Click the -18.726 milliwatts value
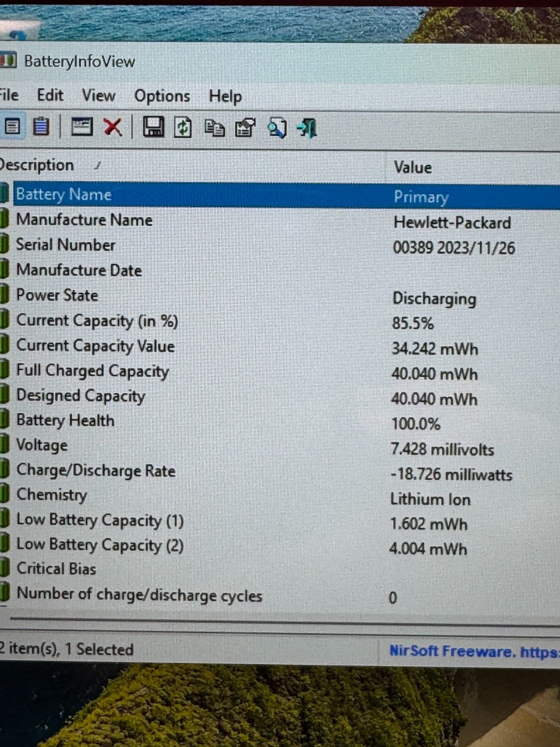The width and height of the screenshot is (560, 747). pos(451,474)
